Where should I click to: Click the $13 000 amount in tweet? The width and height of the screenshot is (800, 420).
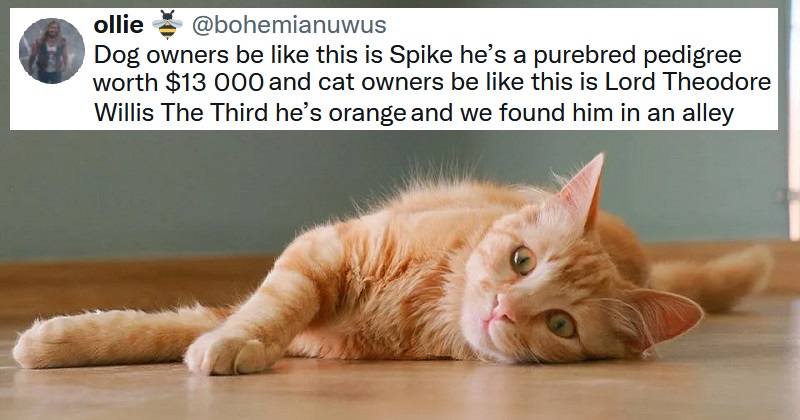[214, 83]
